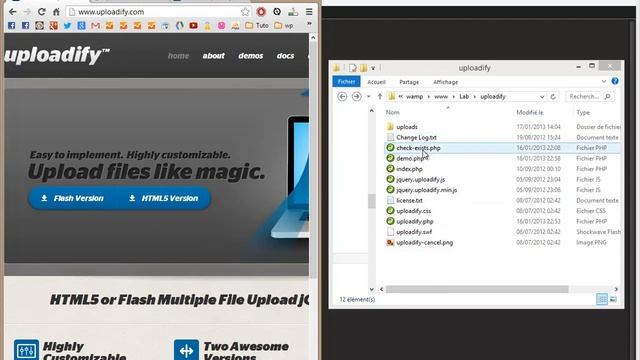Select the uploads folder

[407, 127]
